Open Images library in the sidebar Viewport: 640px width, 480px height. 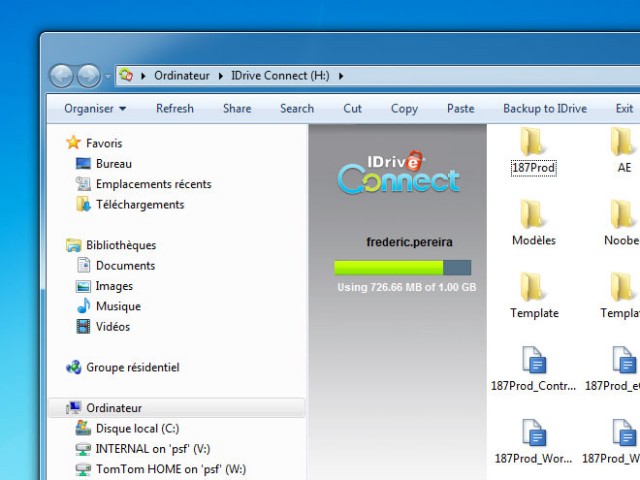tap(114, 286)
